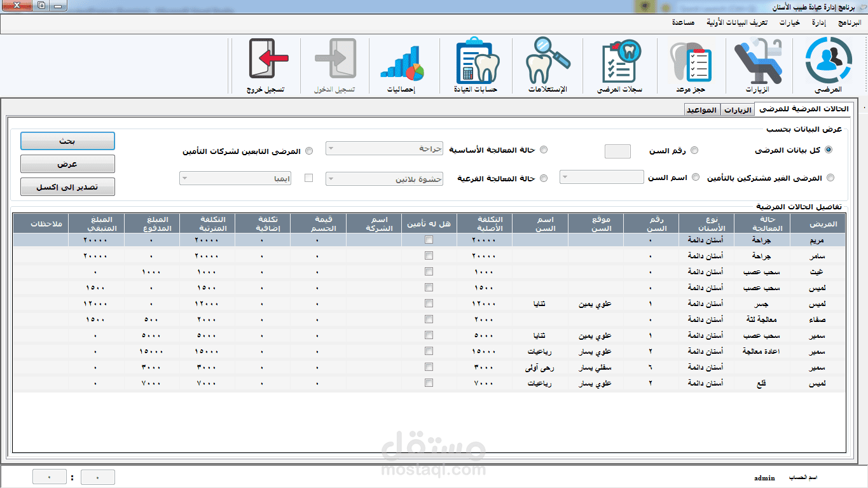
Task: Tick the insurance checkbox in سامر's row
Action: [x=429, y=256]
